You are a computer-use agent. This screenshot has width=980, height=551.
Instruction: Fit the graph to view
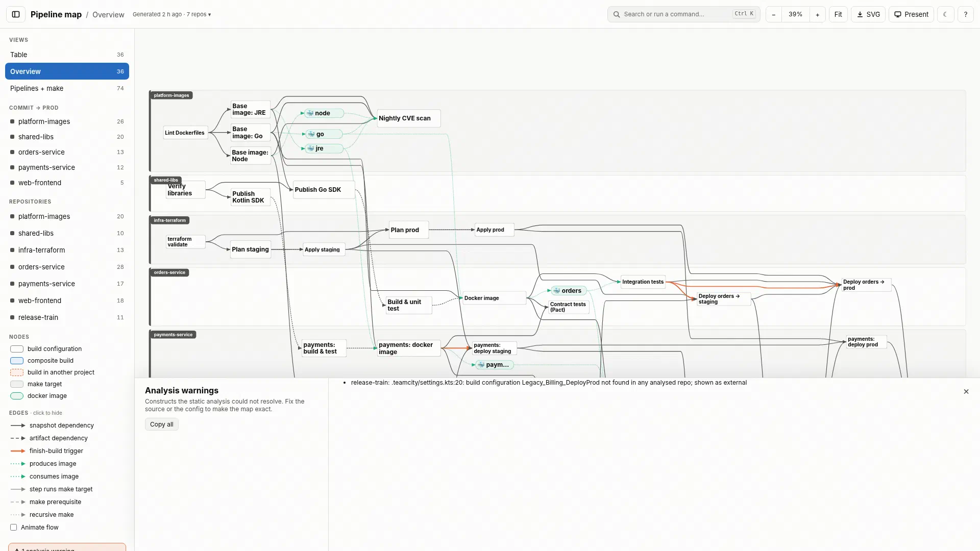pyautogui.click(x=838, y=14)
